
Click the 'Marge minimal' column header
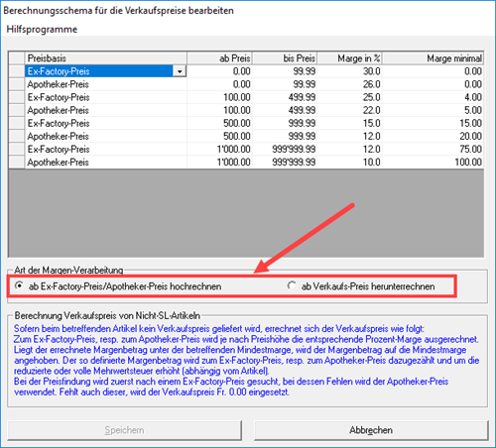click(433, 58)
